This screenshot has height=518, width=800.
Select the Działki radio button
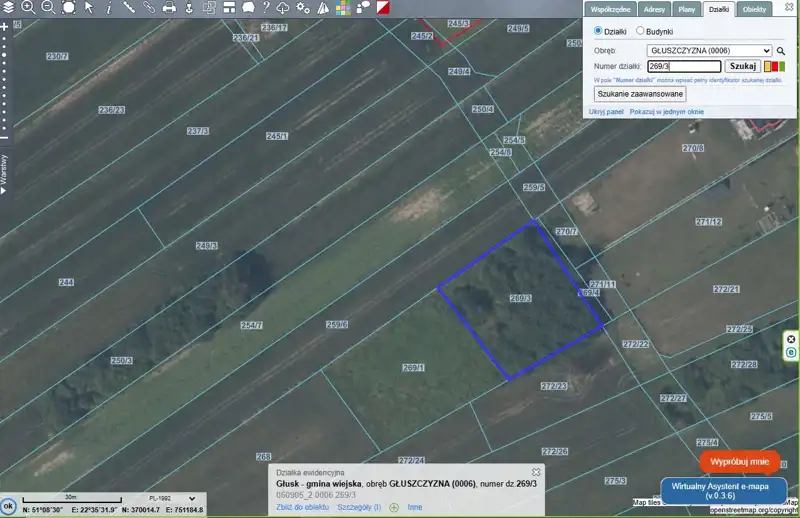(598, 32)
